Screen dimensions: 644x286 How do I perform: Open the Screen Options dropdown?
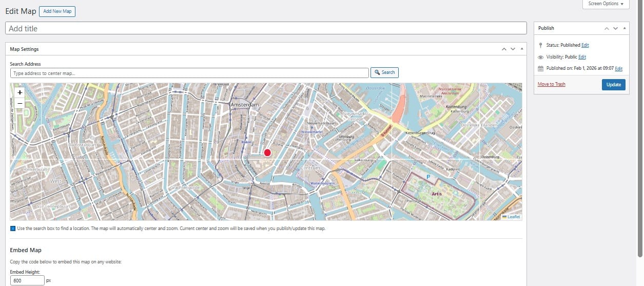point(606,4)
